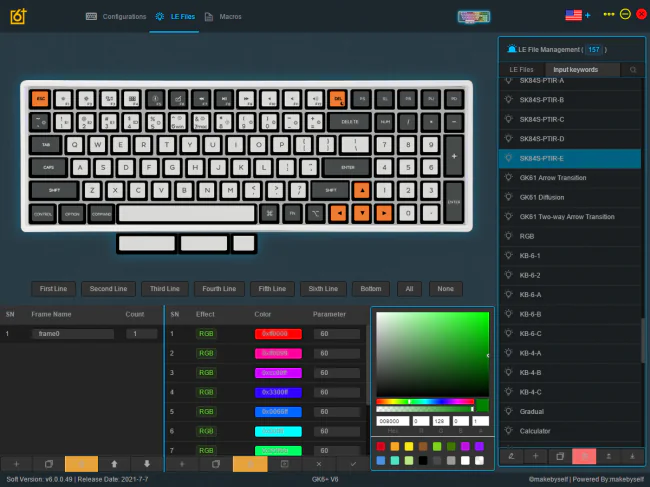
Task: Select the SK84S-PTIR-B lighting file
Action: pyautogui.click(x=570, y=100)
